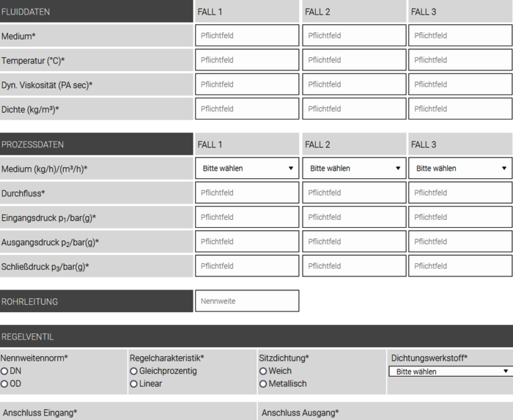Focus the Fall 2 Eingangsdruck p1 field
Screen dimensions: 513x420
tap(354, 217)
